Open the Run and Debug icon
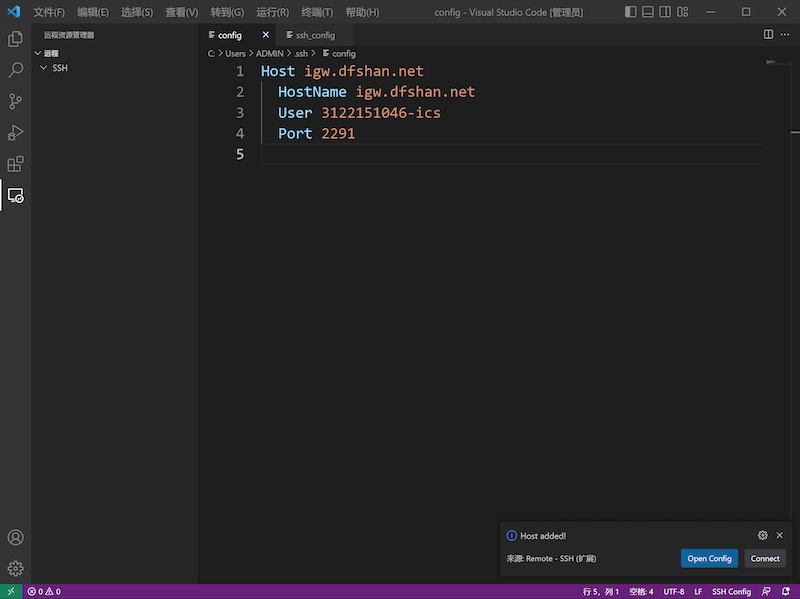The width and height of the screenshot is (800, 599). [x=14, y=132]
